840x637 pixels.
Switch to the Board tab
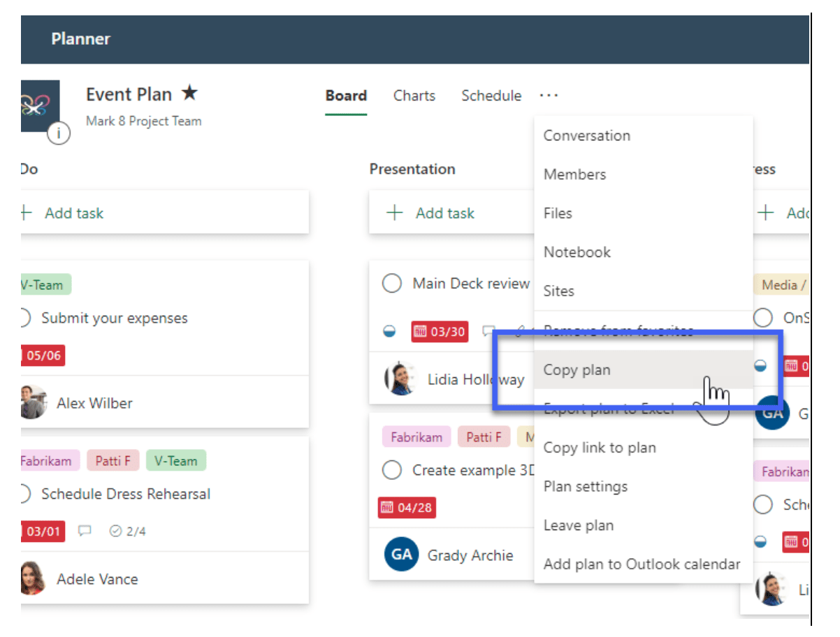(346, 96)
